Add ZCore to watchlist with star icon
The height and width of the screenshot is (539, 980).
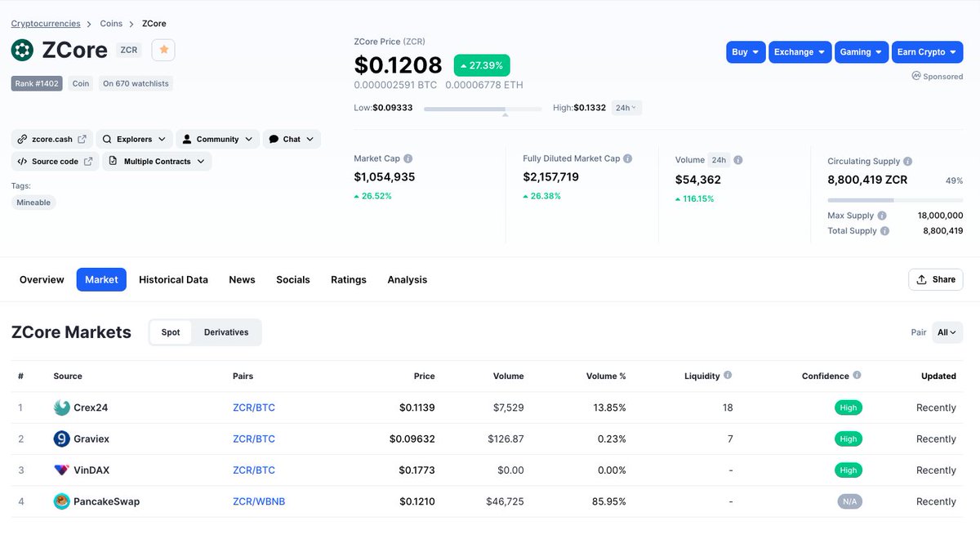163,50
